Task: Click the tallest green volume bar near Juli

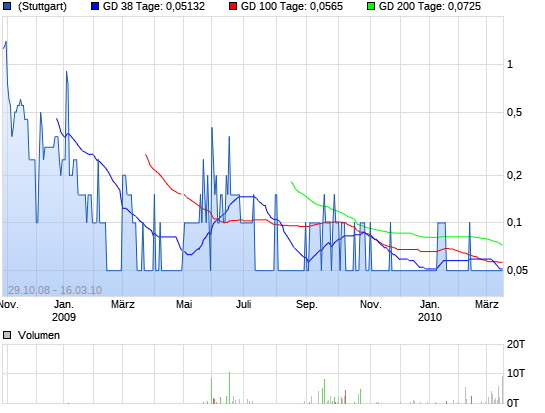Action: [229, 388]
